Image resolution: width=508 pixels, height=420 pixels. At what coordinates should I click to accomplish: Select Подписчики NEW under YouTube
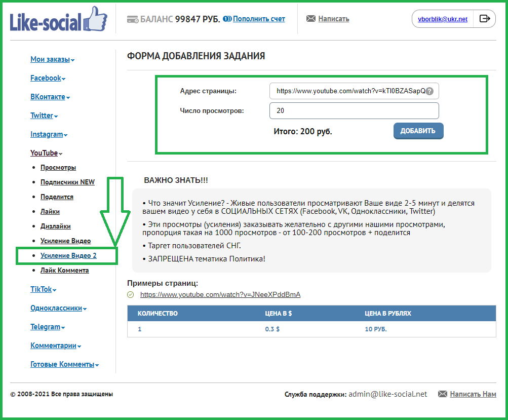pos(67,182)
